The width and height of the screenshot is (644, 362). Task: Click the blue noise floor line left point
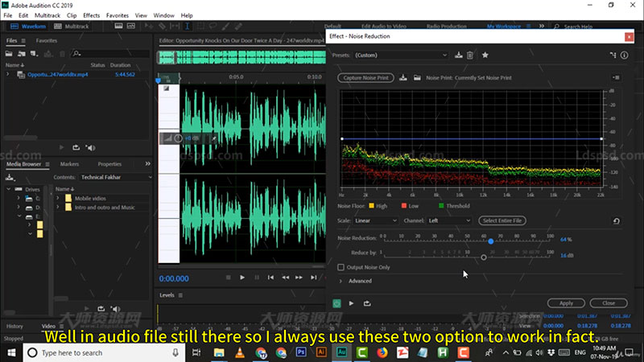pyautogui.click(x=342, y=138)
